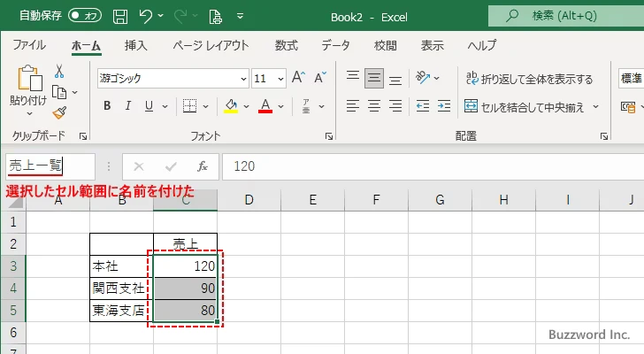This screenshot has height=354, width=644.
Task: Open the ヘルプ tab
Action: pos(482,45)
